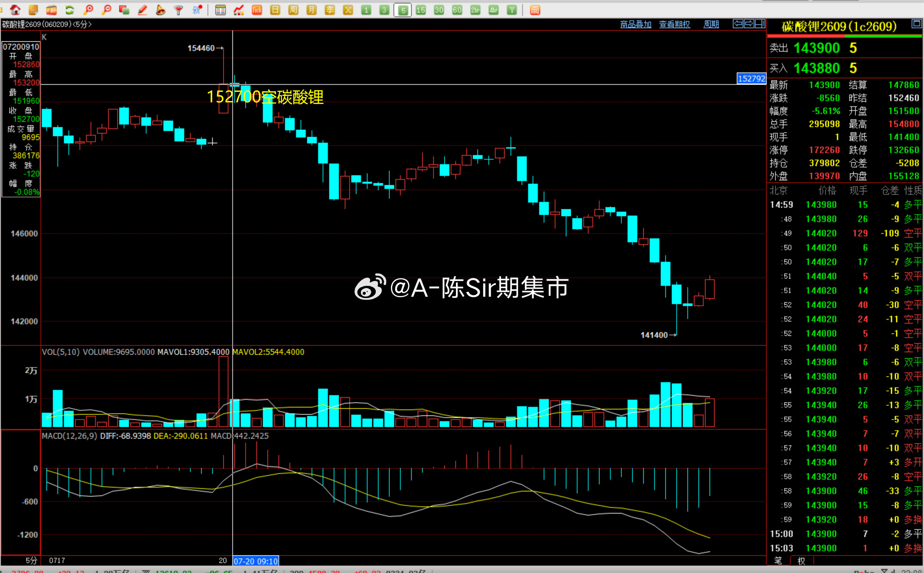Select the daily 日 K-line period
Image resolution: width=924 pixels, height=573 pixels.
275,10
